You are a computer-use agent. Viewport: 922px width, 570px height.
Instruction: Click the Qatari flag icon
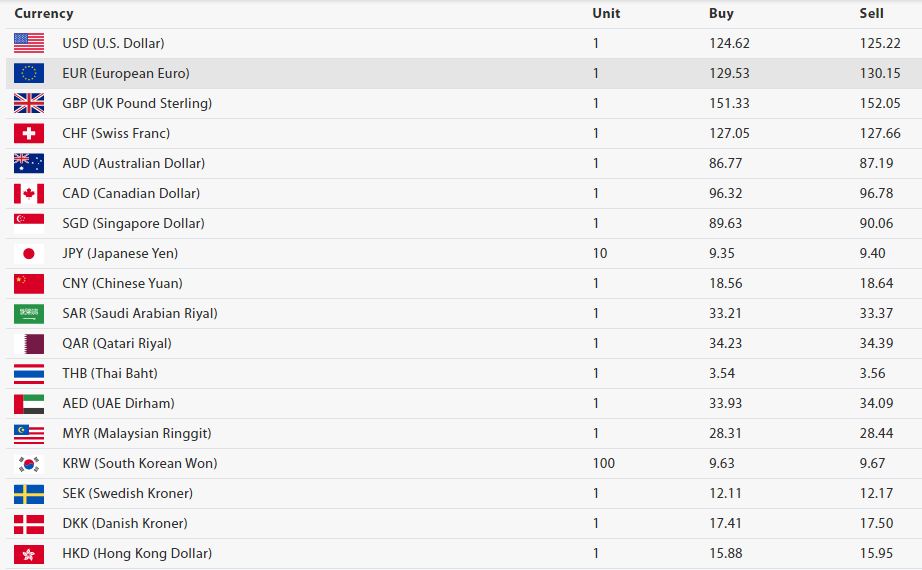point(29,344)
